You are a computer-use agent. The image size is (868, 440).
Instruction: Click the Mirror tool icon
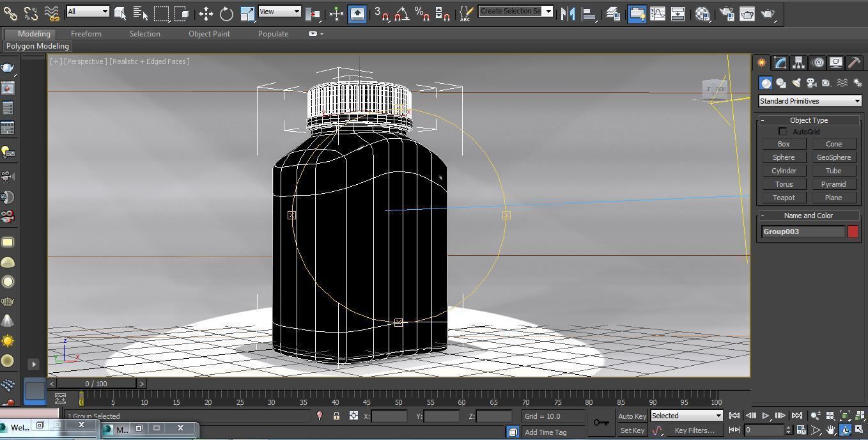click(568, 13)
